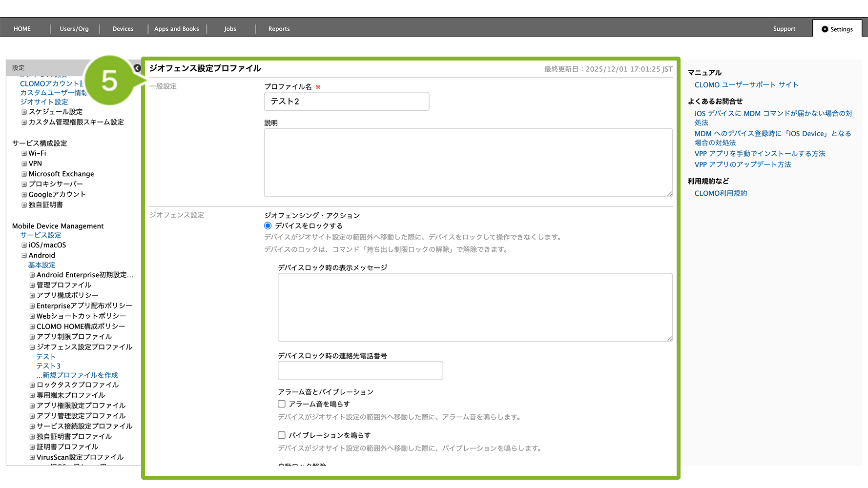Image resolution: width=868 pixels, height=488 pixels.
Task: Click the デバイスロック時の連絡先電話番号 input field
Action: tap(360, 371)
